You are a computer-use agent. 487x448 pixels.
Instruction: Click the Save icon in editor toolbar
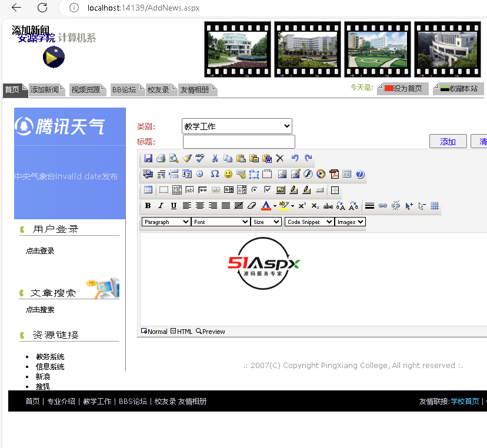click(x=148, y=158)
